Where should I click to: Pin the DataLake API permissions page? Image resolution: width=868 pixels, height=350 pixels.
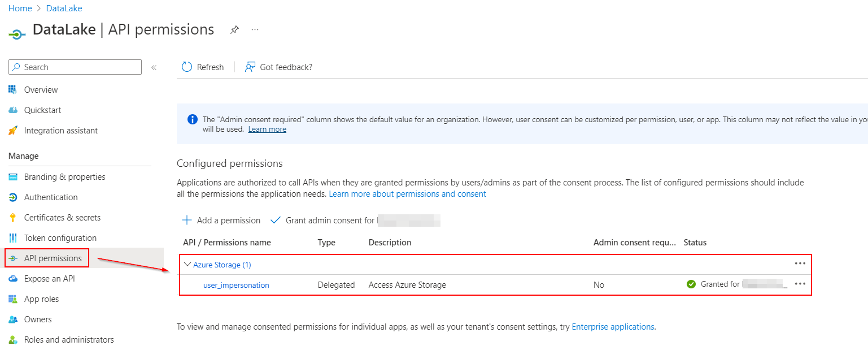[x=234, y=30]
